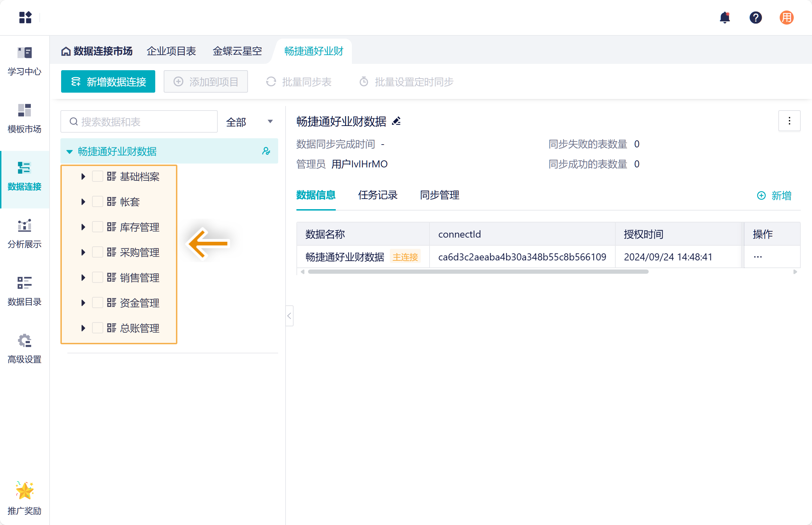This screenshot has width=812, height=525.
Task: Expand the 采购管理 tree node
Action: coord(83,252)
